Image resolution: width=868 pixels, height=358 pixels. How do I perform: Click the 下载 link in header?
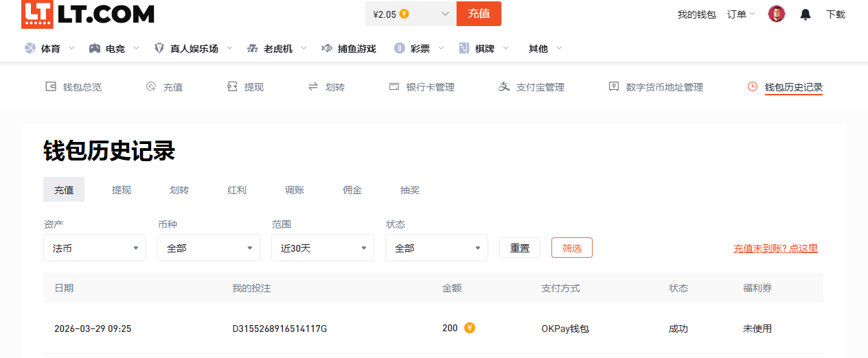(836, 14)
